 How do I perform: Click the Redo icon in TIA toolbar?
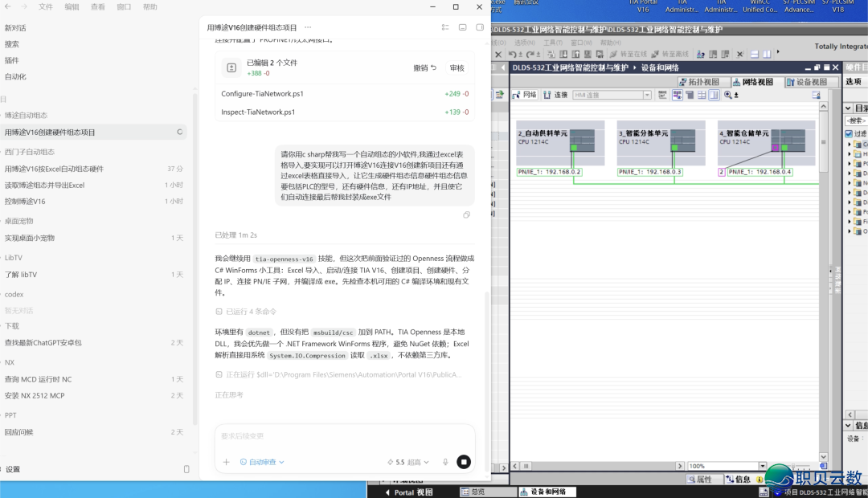[x=530, y=55]
